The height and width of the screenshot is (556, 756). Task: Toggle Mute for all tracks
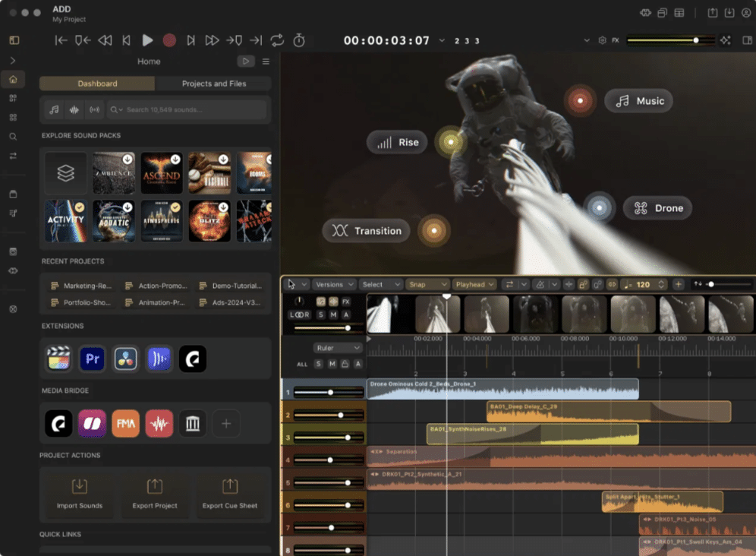[x=332, y=364]
